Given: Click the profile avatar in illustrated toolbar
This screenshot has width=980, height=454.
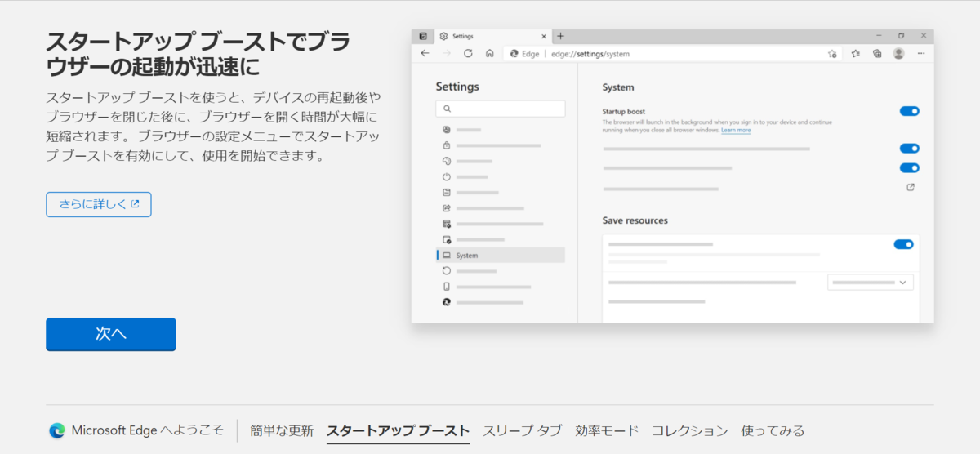Looking at the screenshot, I should click(x=899, y=53).
